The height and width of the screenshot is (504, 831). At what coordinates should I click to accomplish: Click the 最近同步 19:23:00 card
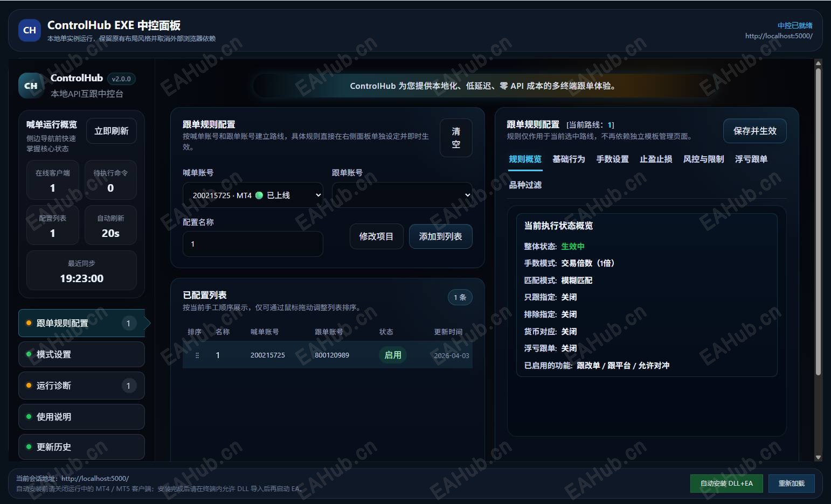pos(81,271)
